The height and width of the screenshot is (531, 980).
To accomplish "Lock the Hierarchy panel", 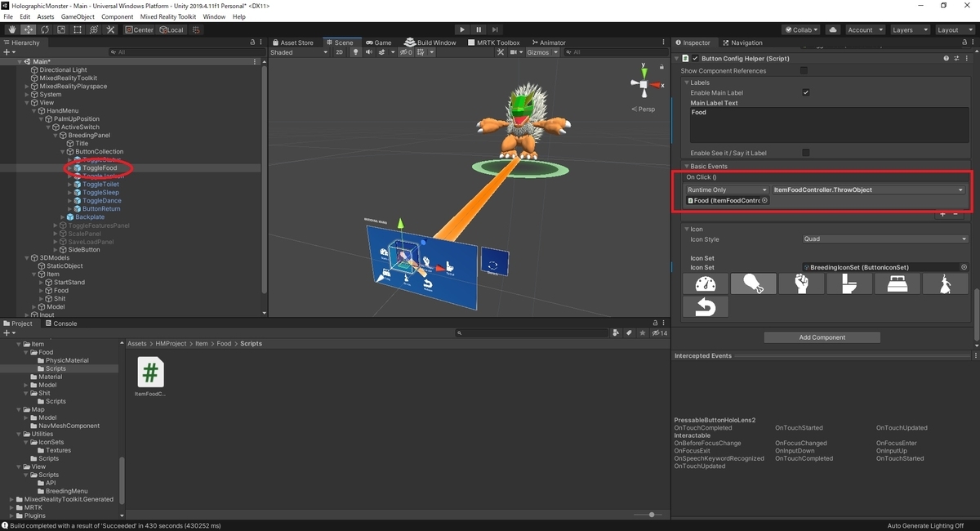I will [x=252, y=42].
